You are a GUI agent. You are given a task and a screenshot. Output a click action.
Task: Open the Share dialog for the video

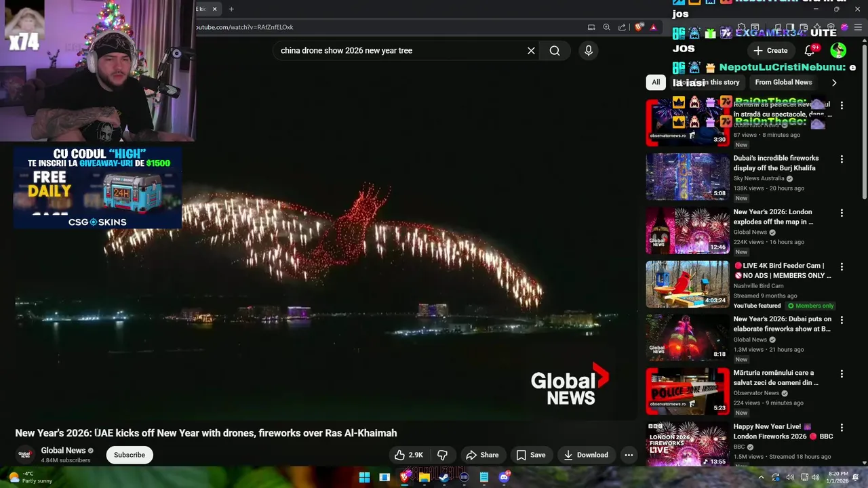[481, 455]
